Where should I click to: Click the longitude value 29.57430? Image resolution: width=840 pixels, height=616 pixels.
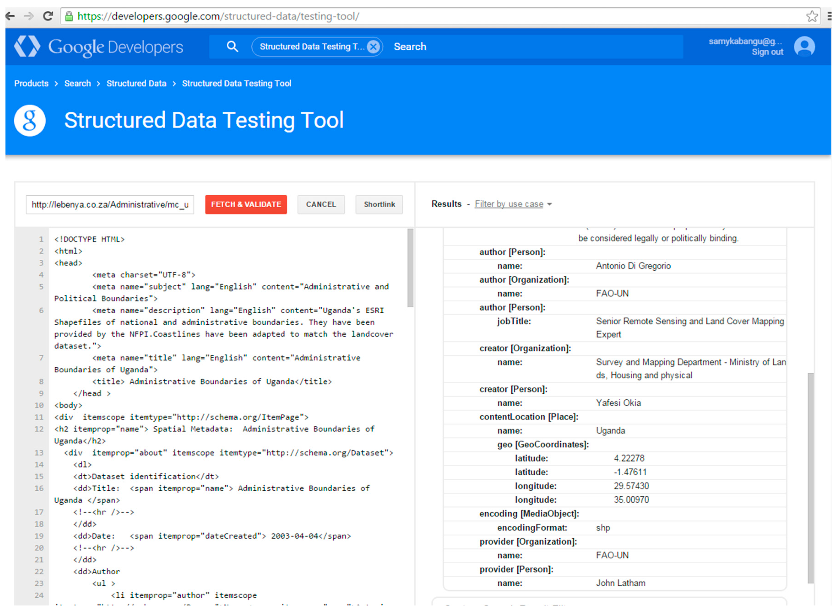pyautogui.click(x=631, y=486)
